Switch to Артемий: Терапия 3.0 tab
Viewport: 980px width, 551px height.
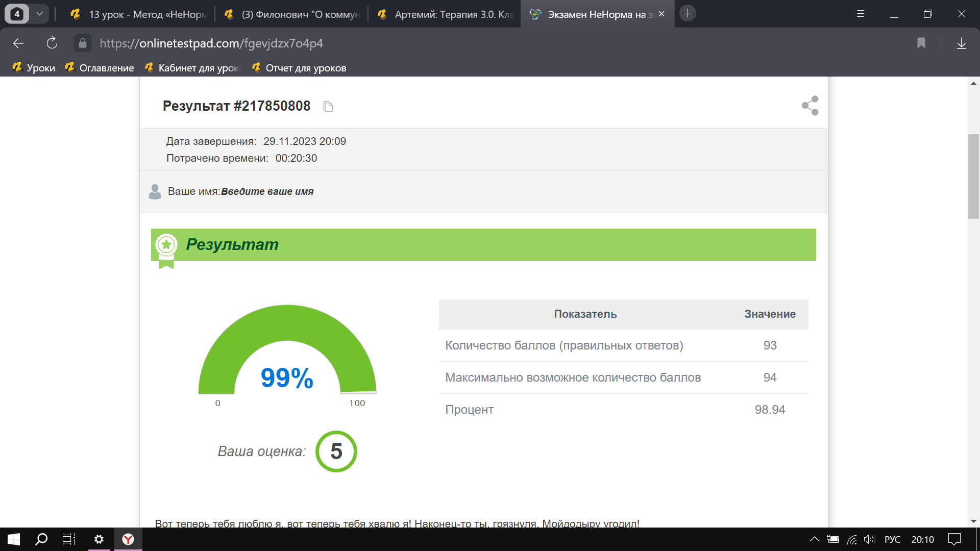(x=444, y=14)
